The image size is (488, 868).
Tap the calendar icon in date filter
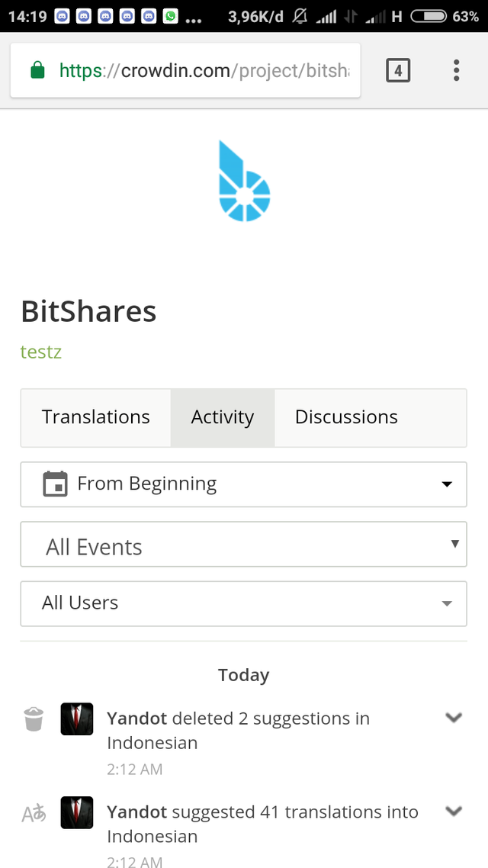[x=55, y=484]
